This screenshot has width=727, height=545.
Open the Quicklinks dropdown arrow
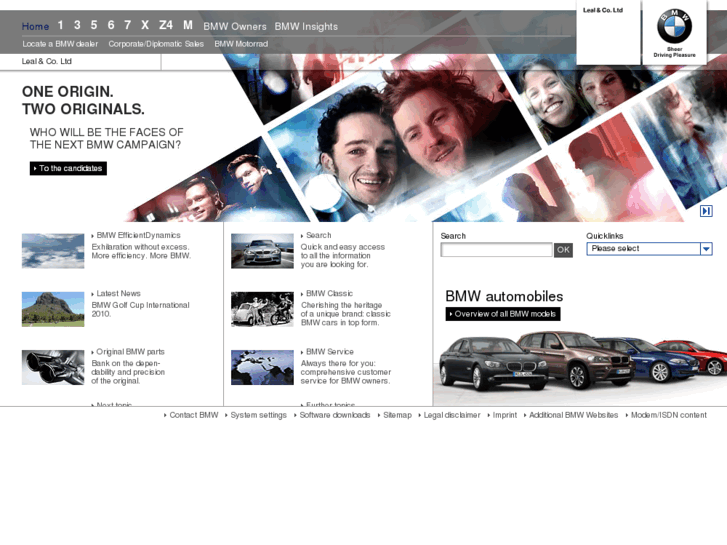(706, 249)
